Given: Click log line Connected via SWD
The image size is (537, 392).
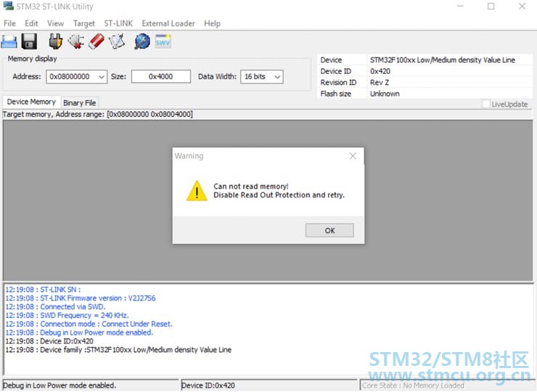Looking at the screenshot, I should pos(55,306).
